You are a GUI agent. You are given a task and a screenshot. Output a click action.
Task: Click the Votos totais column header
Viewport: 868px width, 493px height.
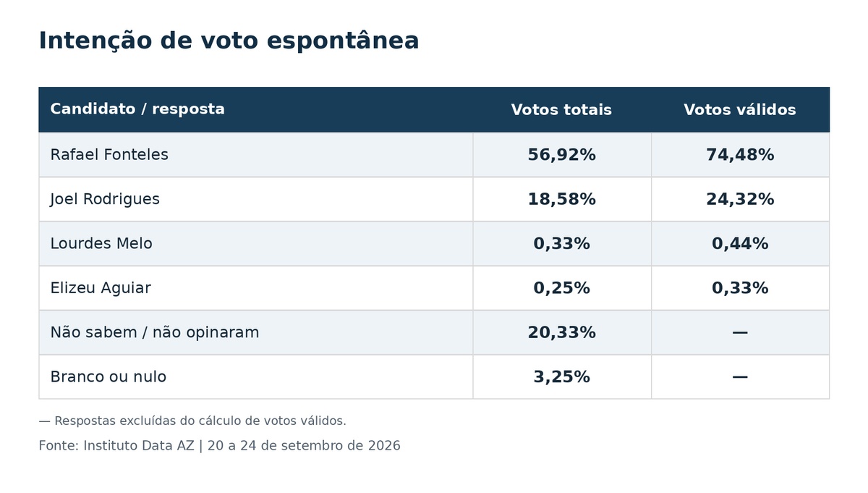tap(561, 110)
